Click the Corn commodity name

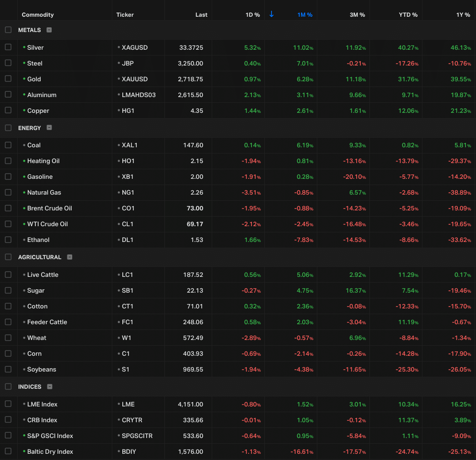tap(34, 353)
